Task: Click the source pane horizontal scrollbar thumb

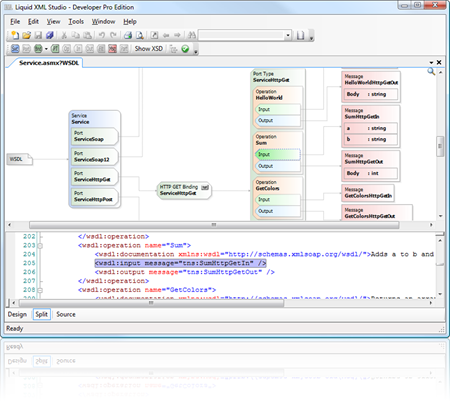Action: coord(151,303)
